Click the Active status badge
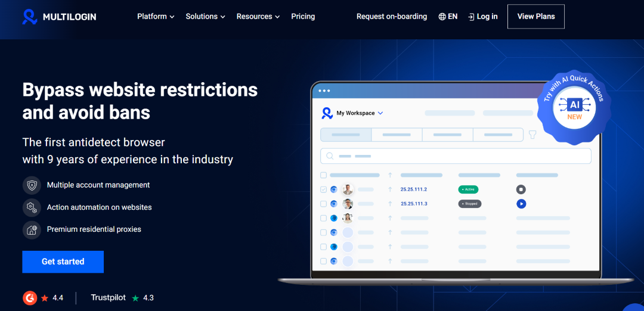The width and height of the screenshot is (644, 311). [x=468, y=189]
